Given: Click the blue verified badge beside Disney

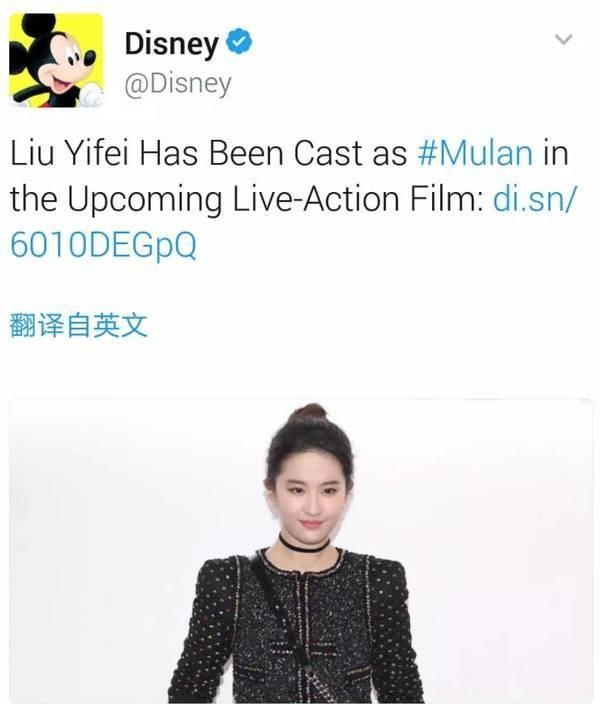Looking at the screenshot, I should tap(238, 41).
